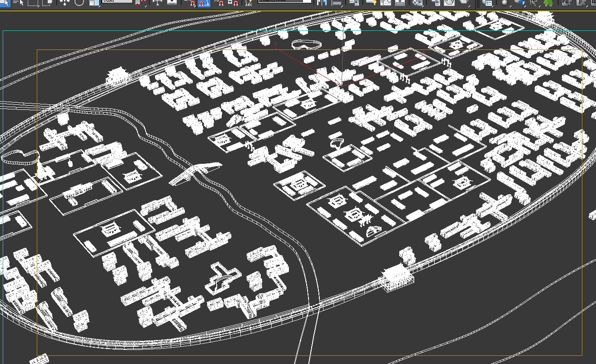The width and height of the screenshot is (596, 364).
Task: Open the Rendered Frame Window teapot icon
Action: click(x=449, y=2)
